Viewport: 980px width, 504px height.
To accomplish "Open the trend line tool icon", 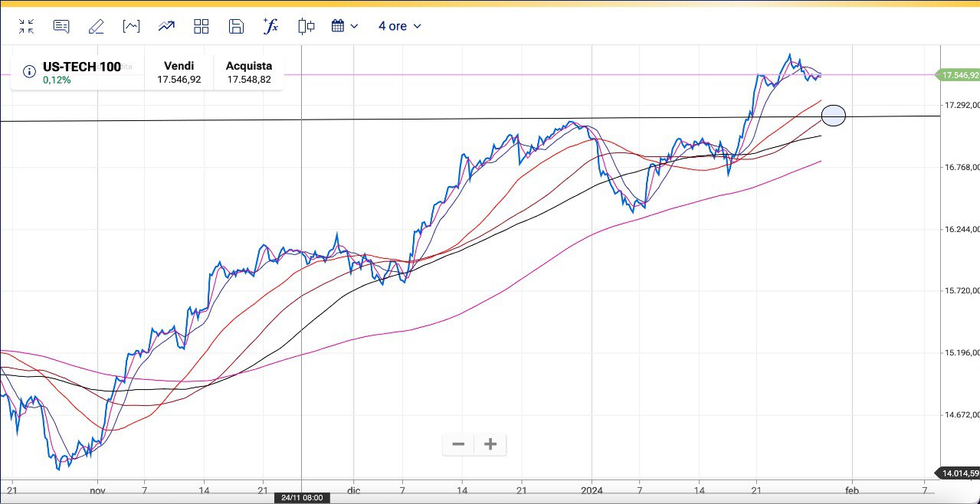I will point(166,27).
